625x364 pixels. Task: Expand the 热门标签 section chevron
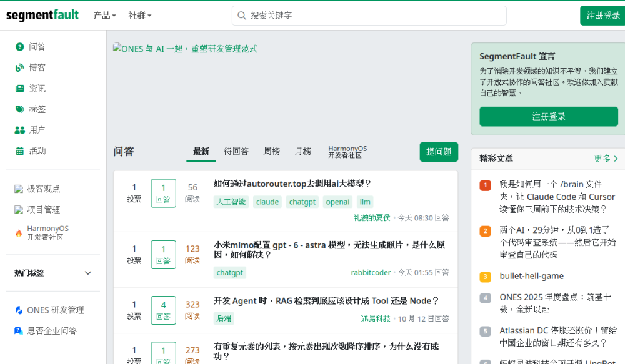click(x=88, y=273)
